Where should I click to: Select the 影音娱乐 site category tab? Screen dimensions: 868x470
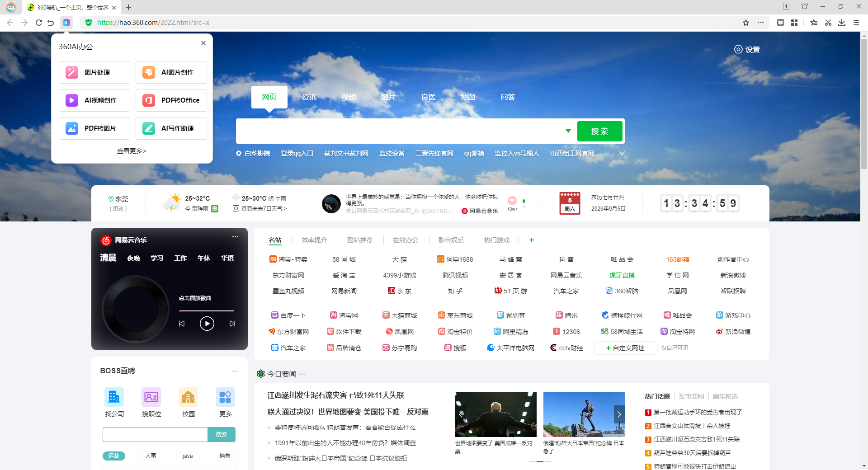[451, 240]
